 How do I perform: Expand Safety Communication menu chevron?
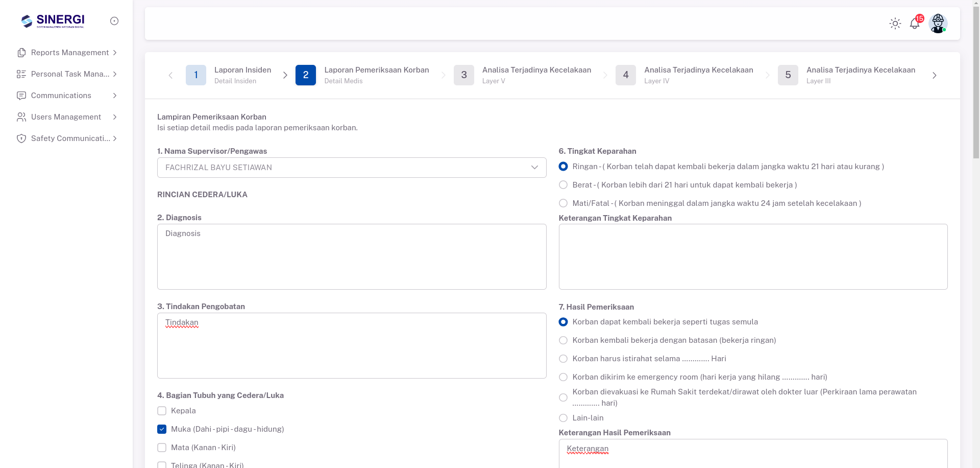(x=115, y=138)
